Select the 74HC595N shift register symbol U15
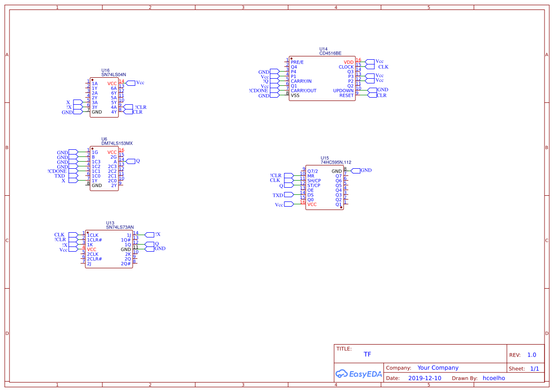Viewport: 554px width, 392px height. point(325,187)
